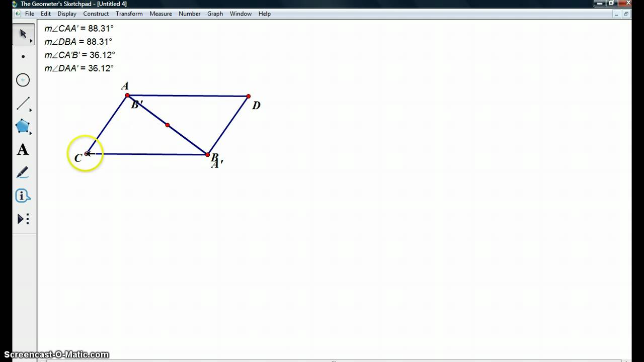
Task: Select the Marker pen tool
Action: pos(23,172)
